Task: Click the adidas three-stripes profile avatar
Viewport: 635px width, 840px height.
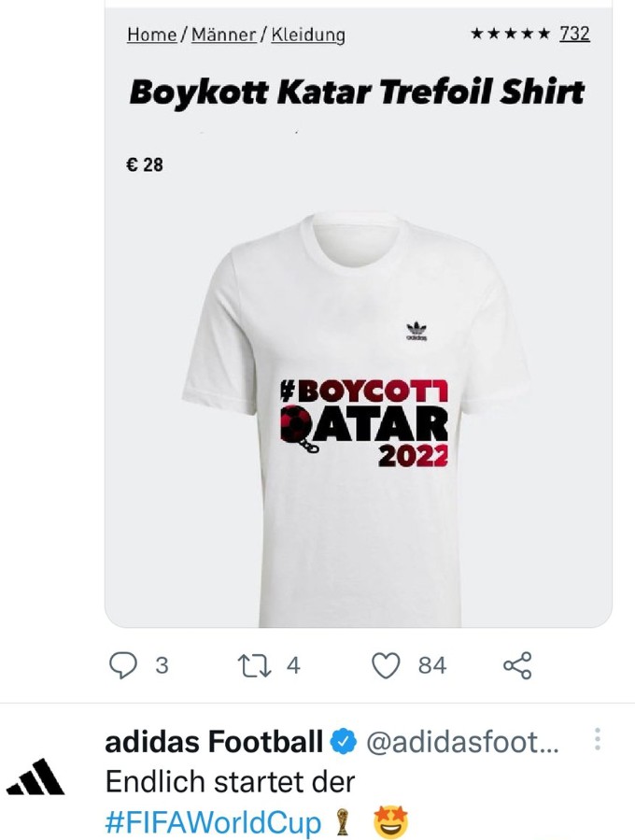Action: click(36, 777)
